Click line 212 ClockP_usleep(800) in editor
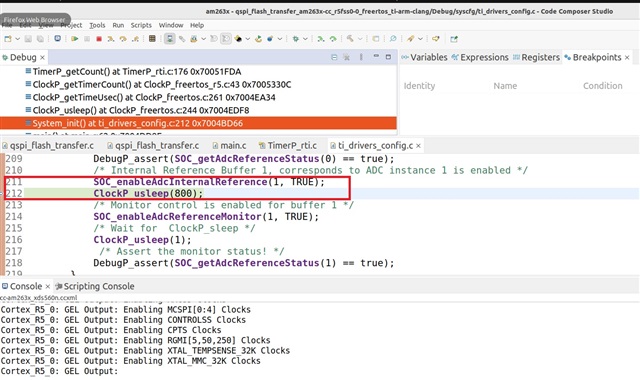Viewport: 640px width, 380px height. pyautogui.click(x=148, y=193)
